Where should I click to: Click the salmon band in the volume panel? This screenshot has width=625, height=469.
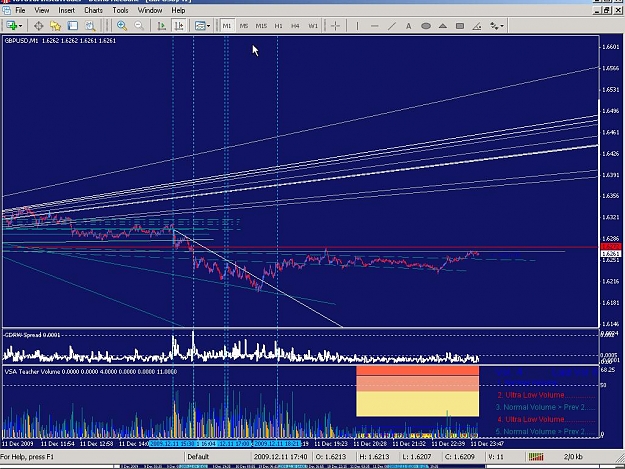click(x=417, y=383)
